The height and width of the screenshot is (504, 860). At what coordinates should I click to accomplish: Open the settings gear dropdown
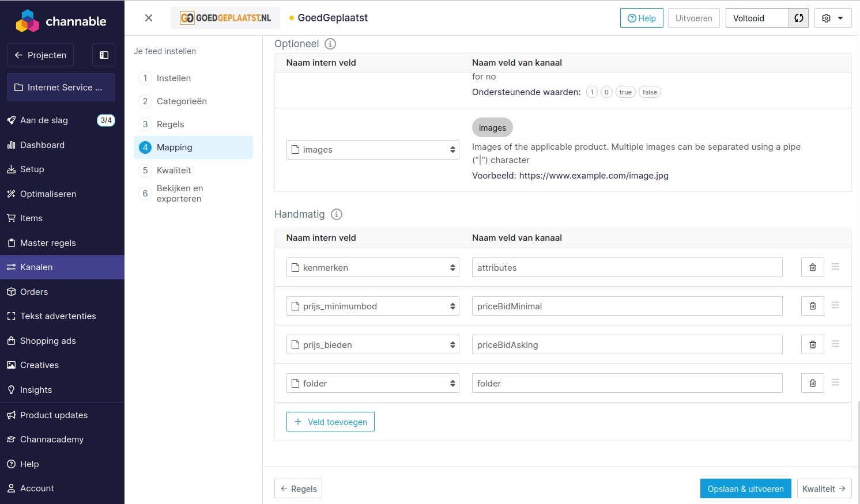tap(832, 18)
